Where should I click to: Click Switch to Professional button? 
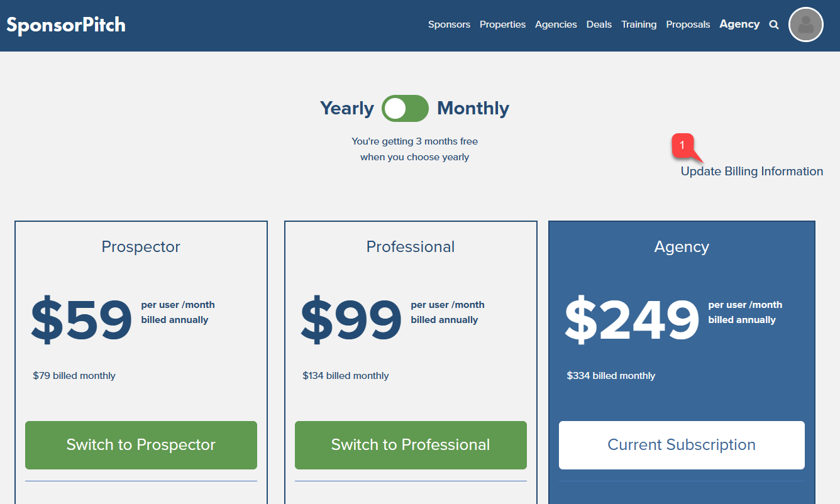pos(411,445)
